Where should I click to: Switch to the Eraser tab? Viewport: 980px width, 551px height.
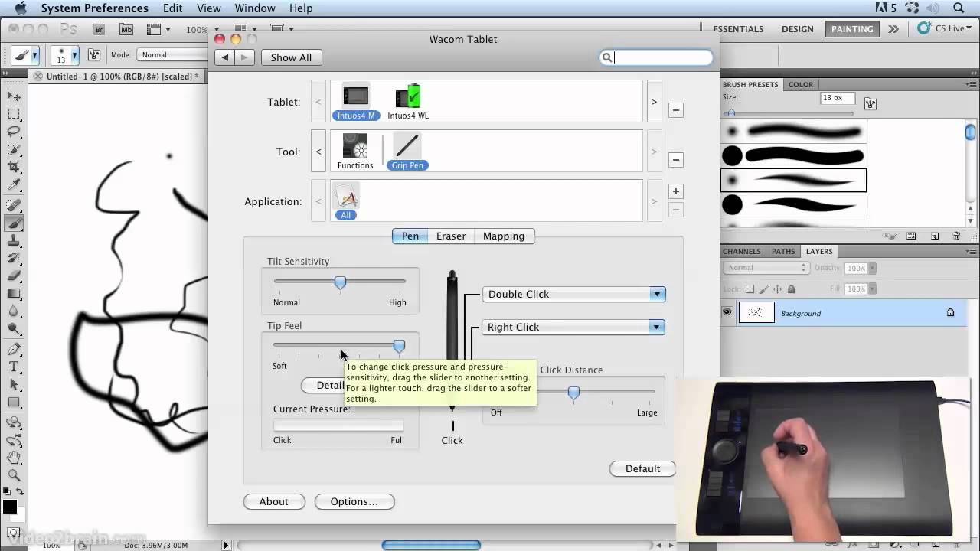pyautogui.click(x=451, y=236)
